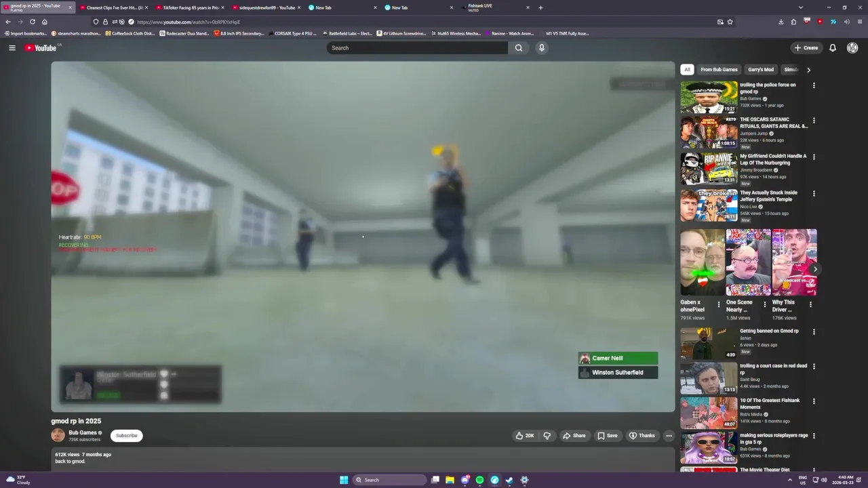Open File Explorer from the taskbar
Screen dimensions: 868x488
(450, 480)
